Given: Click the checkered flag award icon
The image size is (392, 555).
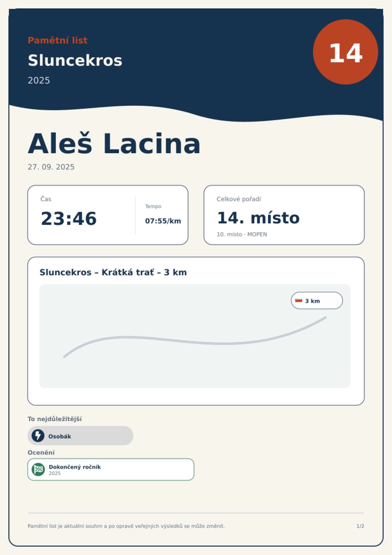Looking at the screenshot, I should tap(38, 470).
